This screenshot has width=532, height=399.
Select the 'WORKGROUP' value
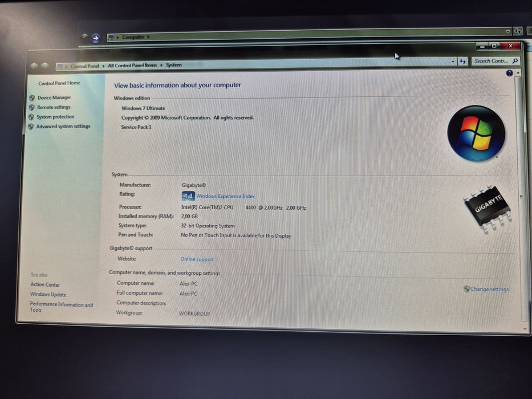pyautogui.click(x=194, y=314)
